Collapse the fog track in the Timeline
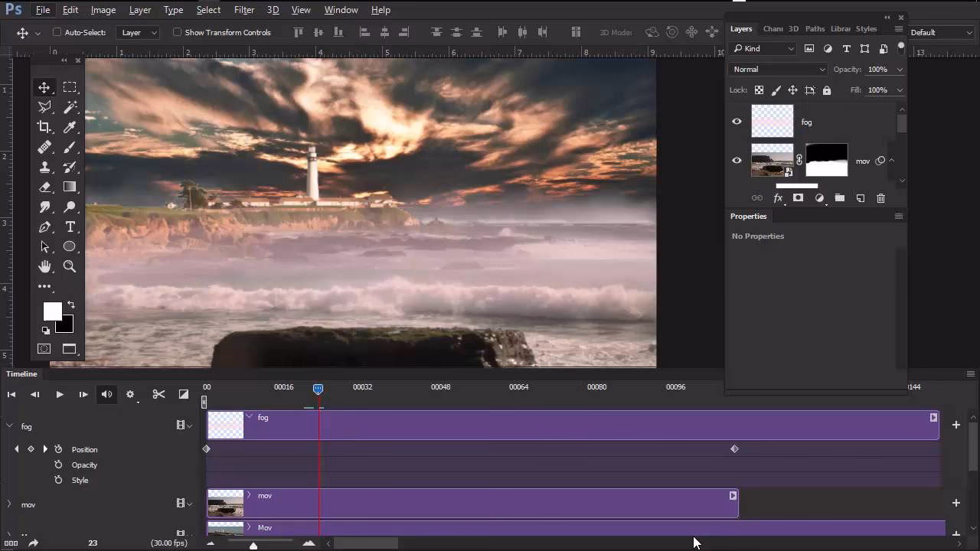The width and height of the screenshot is (980, 551). (9, 426)
